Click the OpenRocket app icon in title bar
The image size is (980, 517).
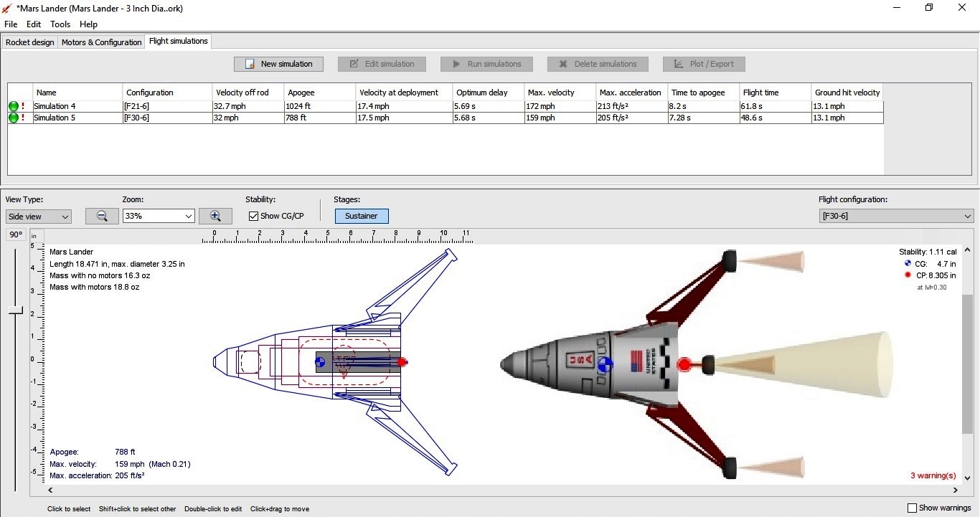7,8
